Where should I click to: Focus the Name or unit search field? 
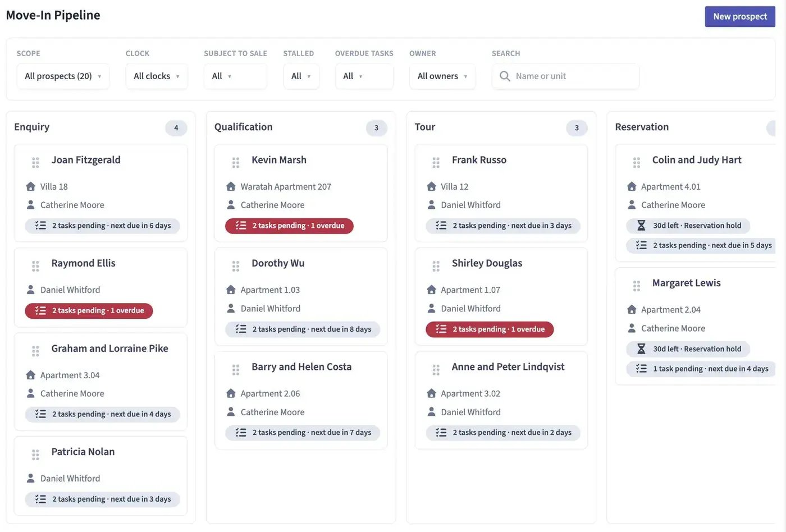click(x=565, y=76)
